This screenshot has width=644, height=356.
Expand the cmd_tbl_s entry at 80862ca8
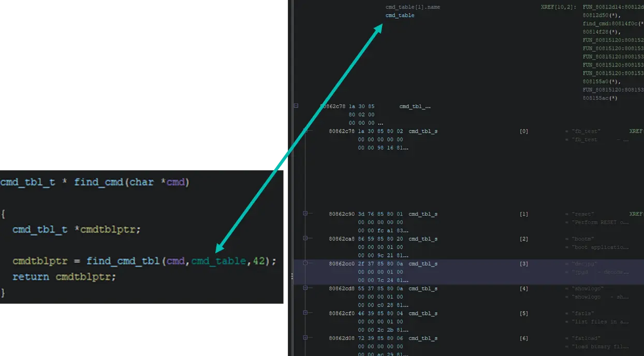point(305,238)
